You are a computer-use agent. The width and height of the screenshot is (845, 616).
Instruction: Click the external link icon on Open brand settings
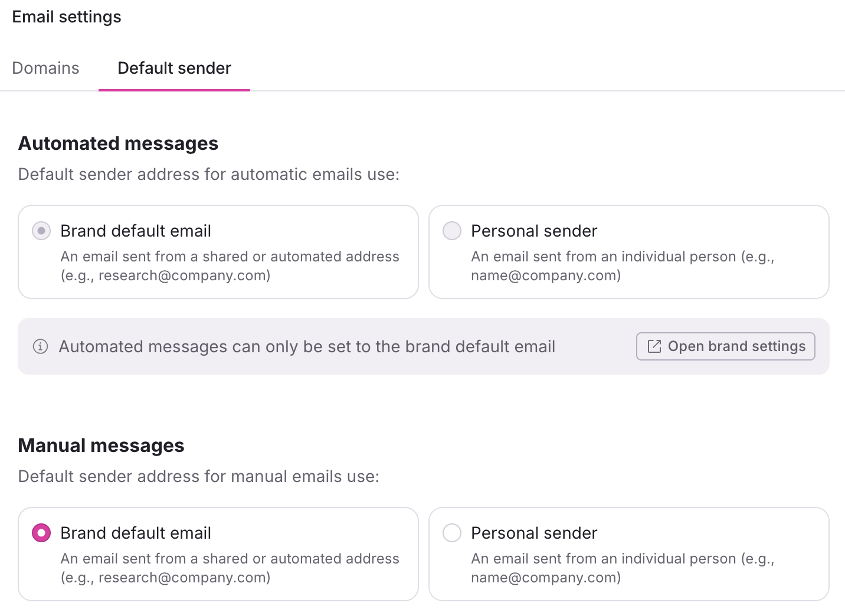pyautogui.click(x=654, y=346)
